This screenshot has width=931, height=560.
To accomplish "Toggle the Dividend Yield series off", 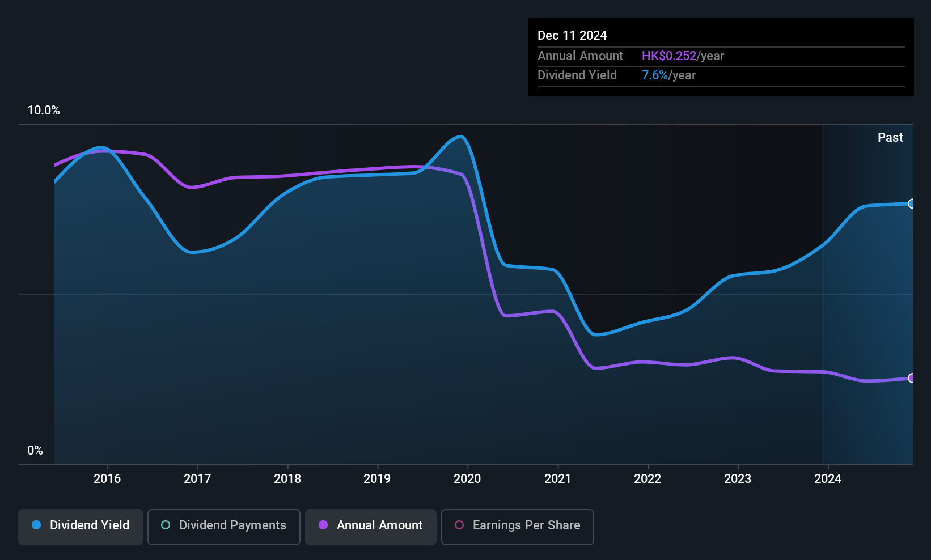I will pyautogui.click(x=81, y=527).
